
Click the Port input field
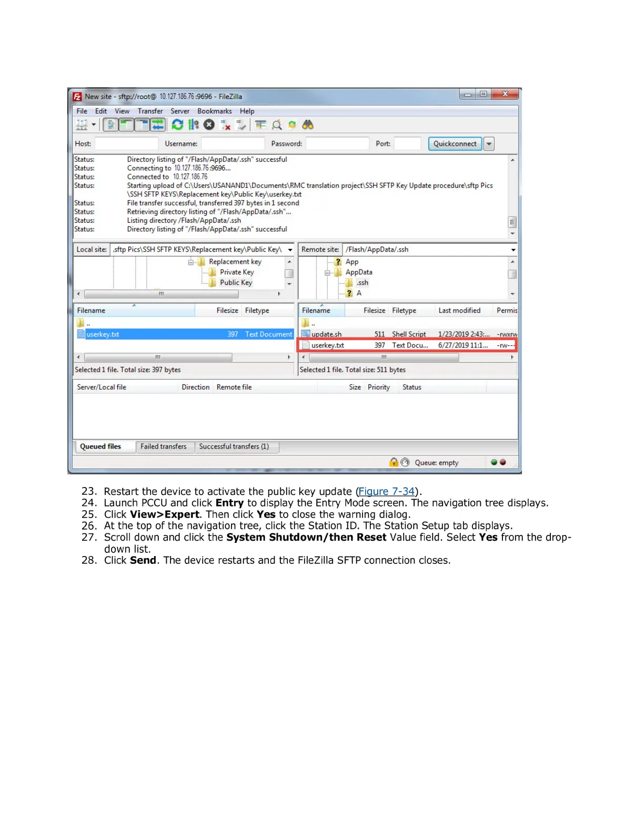[408, 144]
